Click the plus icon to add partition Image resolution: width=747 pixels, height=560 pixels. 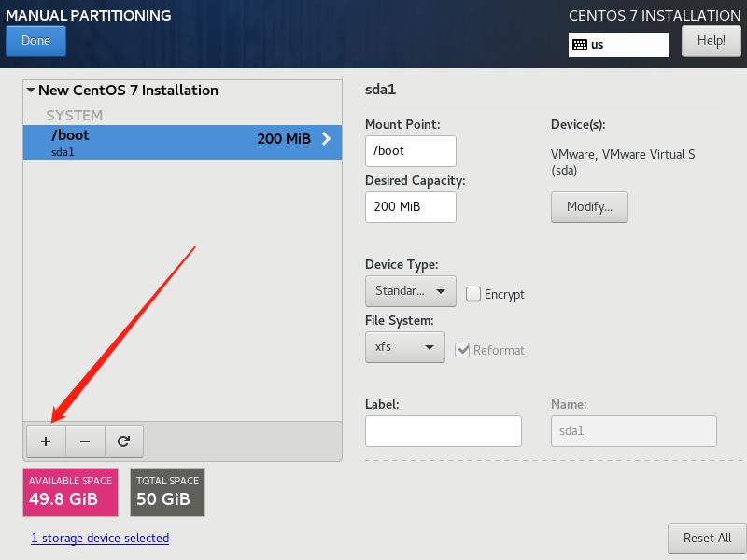point(45,441)
